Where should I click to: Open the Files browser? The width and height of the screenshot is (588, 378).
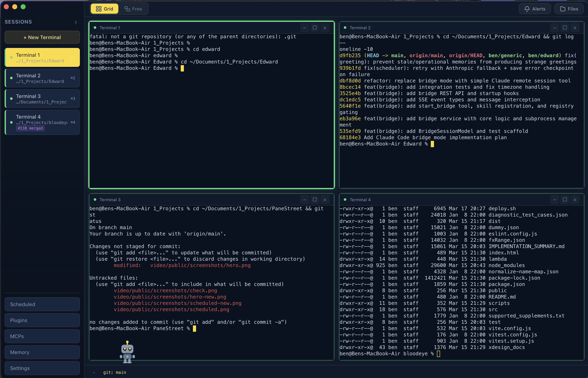[x=569, y=9]
